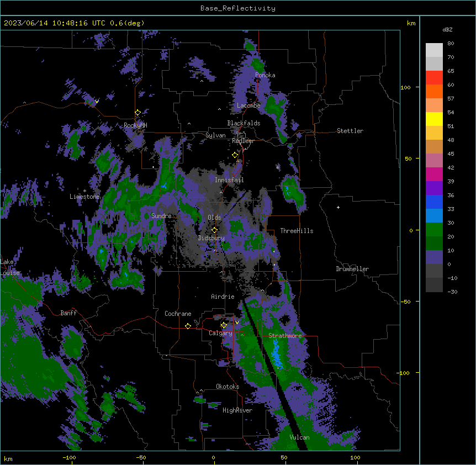Click the yellow diamond marker between Olds and Didsbury
This screenshot has height=465, width=476.
[214, 230]
